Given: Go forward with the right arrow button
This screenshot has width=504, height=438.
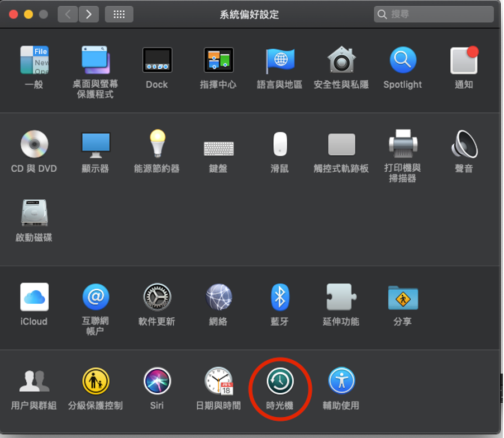Looking at the screenshot, I should (x=89, y=14).
